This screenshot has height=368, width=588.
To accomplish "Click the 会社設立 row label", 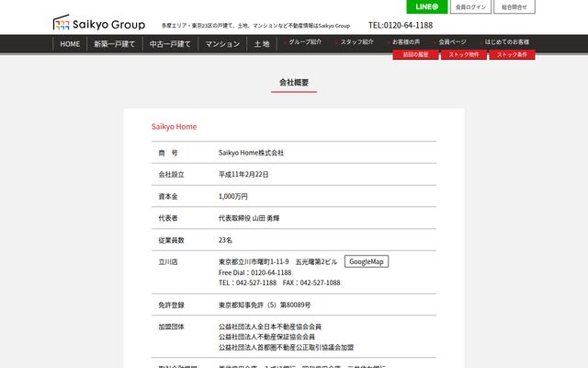I will click(x=172, y=174).
